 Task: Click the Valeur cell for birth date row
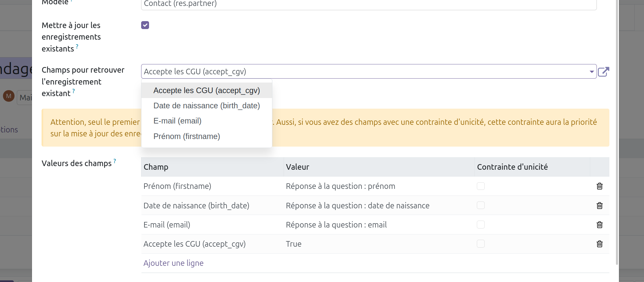coord(357,206)
